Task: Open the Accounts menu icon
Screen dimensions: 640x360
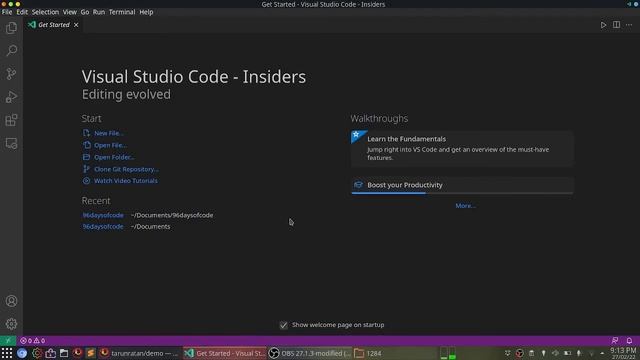Action: (11, 301)
